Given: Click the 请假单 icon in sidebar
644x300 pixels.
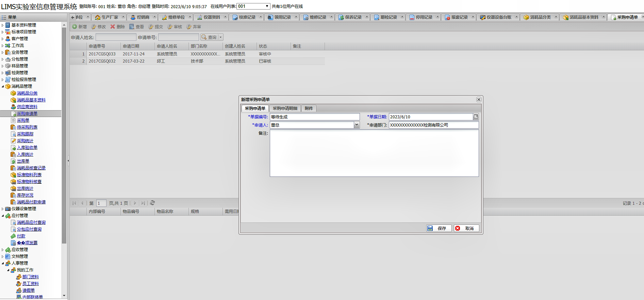Looking at the screenshot, I should coord(19,290).
